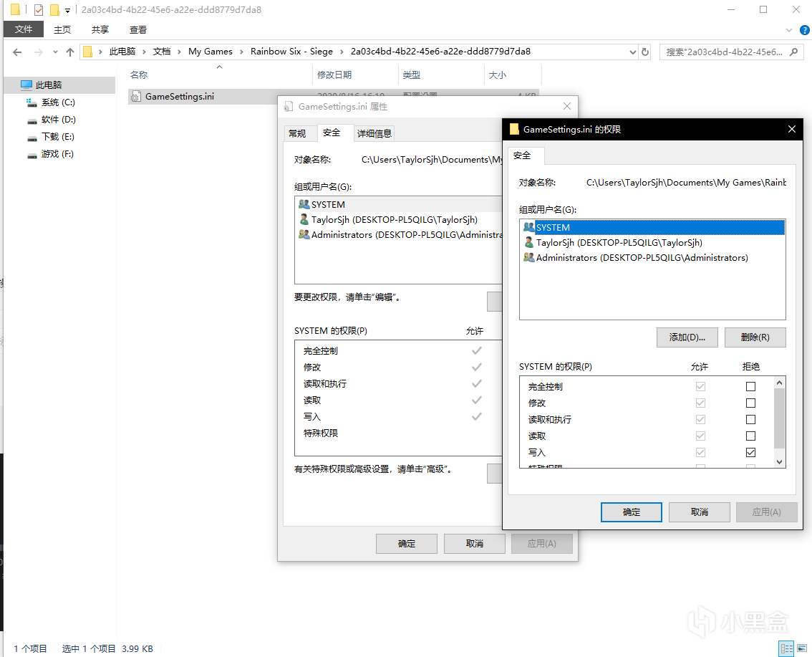Open Explorer help question mark

(x=805, y=30)
